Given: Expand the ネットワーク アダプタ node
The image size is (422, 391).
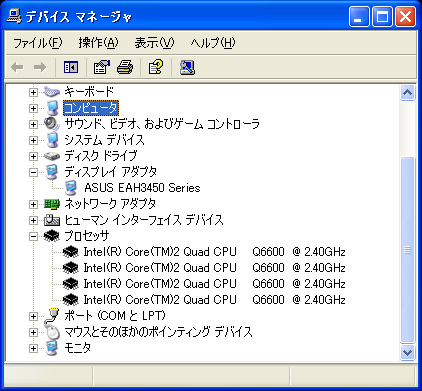Looking at the screenshot, I should [x=33, y=204].
